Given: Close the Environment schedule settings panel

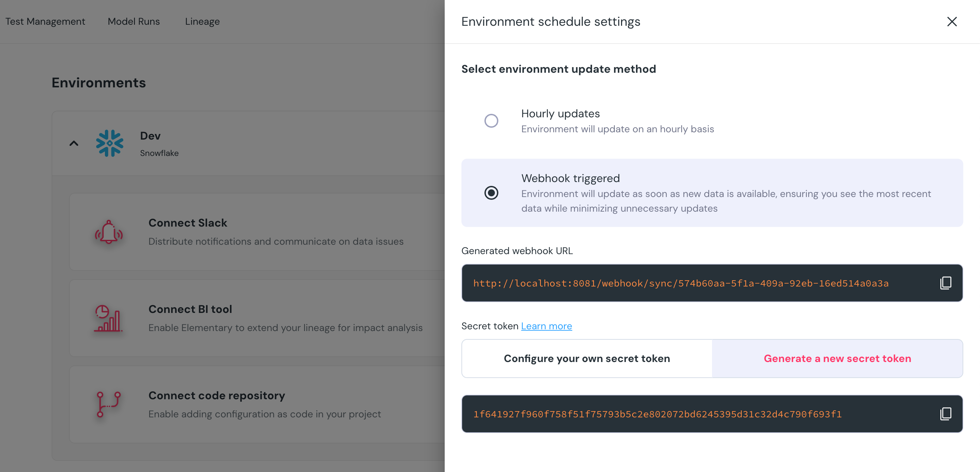Looking at the screenshot, I should [951, 22].
